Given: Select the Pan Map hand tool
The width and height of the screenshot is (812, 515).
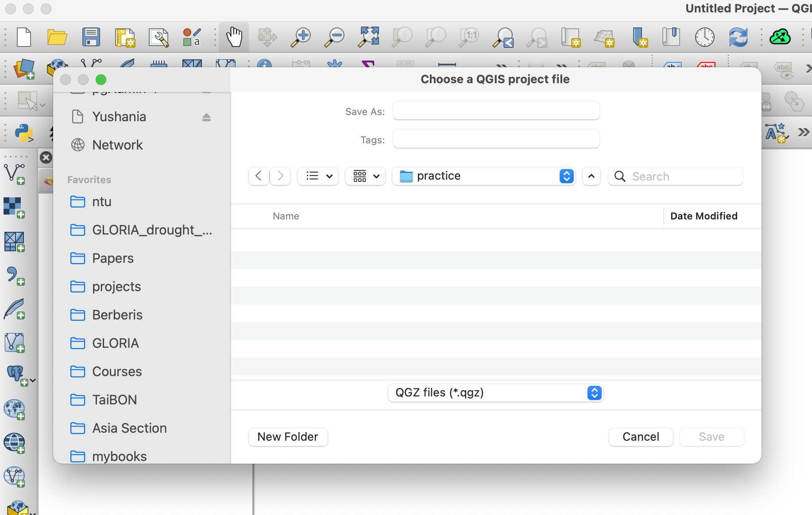Looking at the screenshot, I should 234,37.
